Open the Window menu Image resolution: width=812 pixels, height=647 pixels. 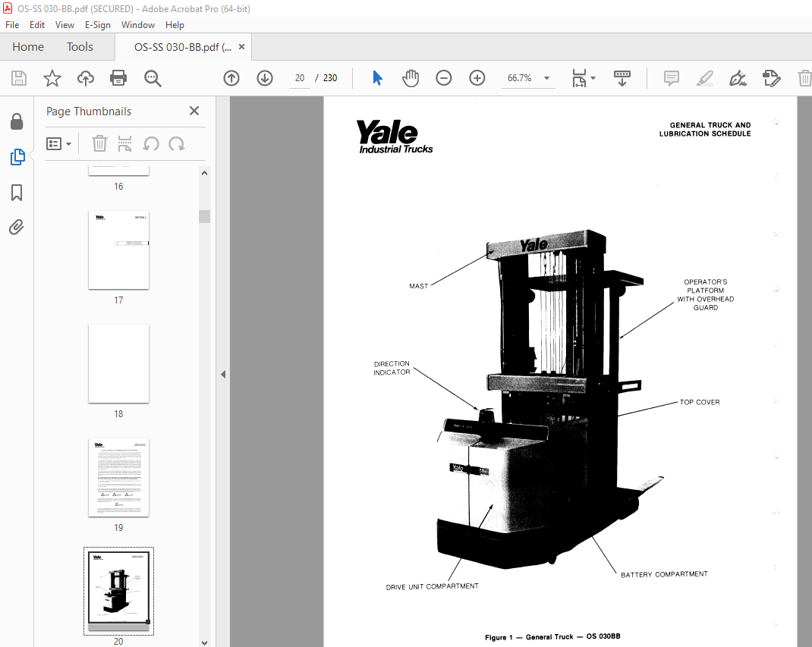point(138,25)
